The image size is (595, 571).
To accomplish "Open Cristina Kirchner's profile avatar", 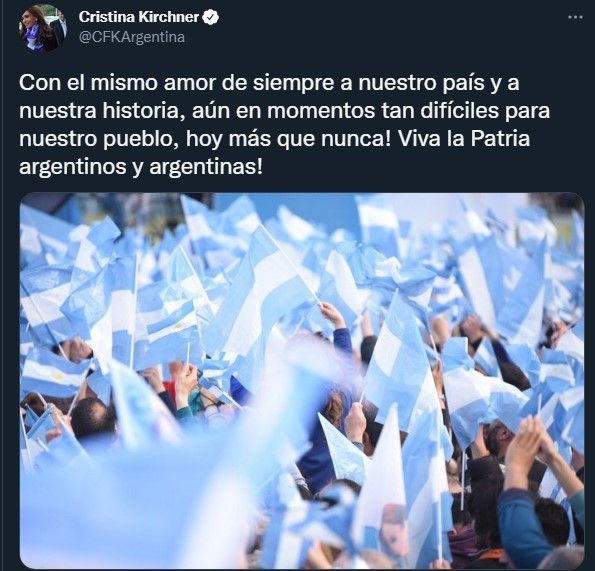I will coord(42,27).
